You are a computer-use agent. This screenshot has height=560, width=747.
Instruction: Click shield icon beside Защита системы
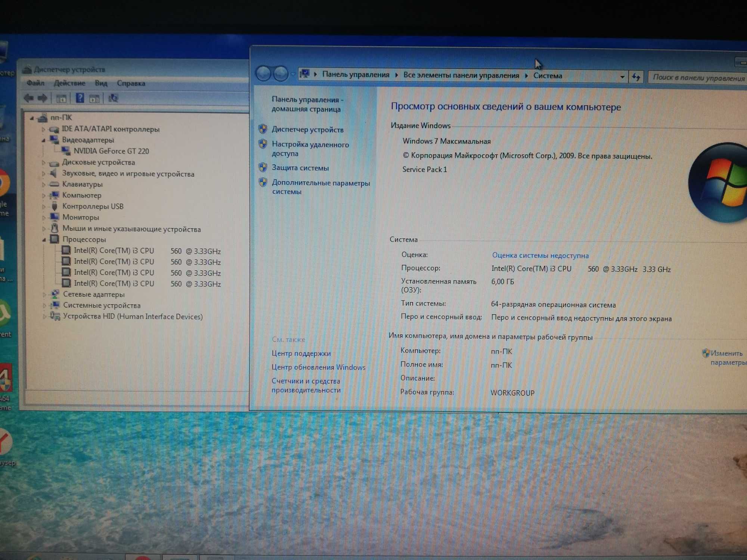click(263, 167)
